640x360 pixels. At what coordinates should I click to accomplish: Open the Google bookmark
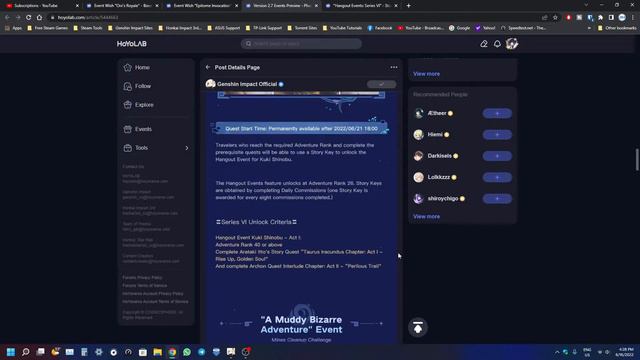(x=460, y=28)
